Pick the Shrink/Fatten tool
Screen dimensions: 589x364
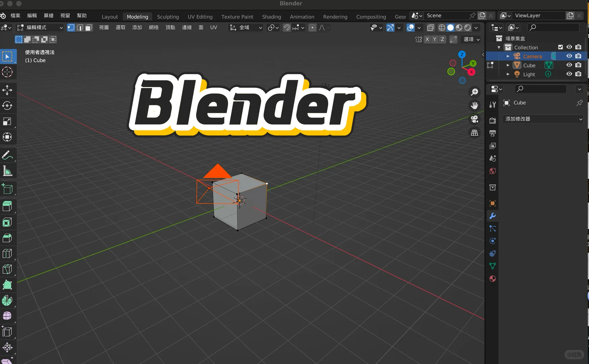7,347
